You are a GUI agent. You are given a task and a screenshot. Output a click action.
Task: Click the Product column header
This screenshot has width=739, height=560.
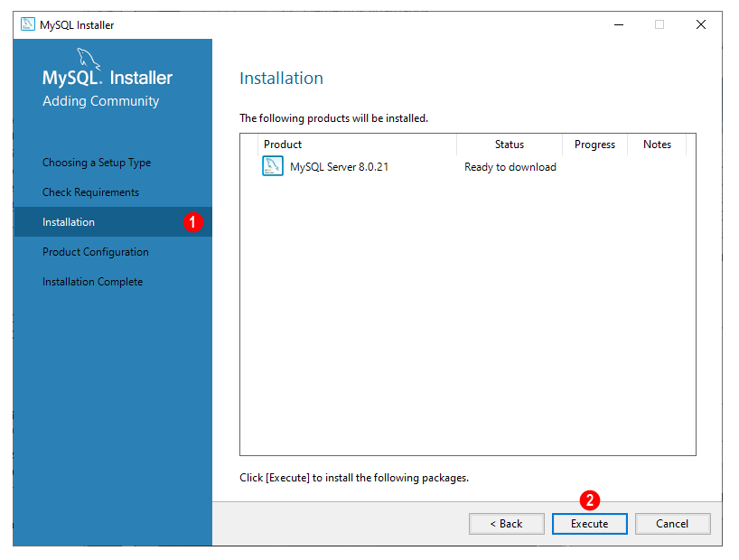[357, 145]
